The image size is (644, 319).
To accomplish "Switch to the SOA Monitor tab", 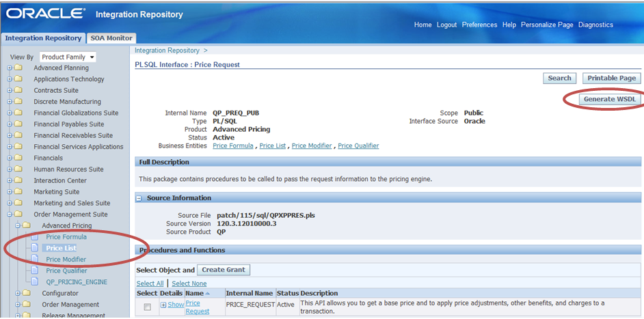I will tap(112, 38).
